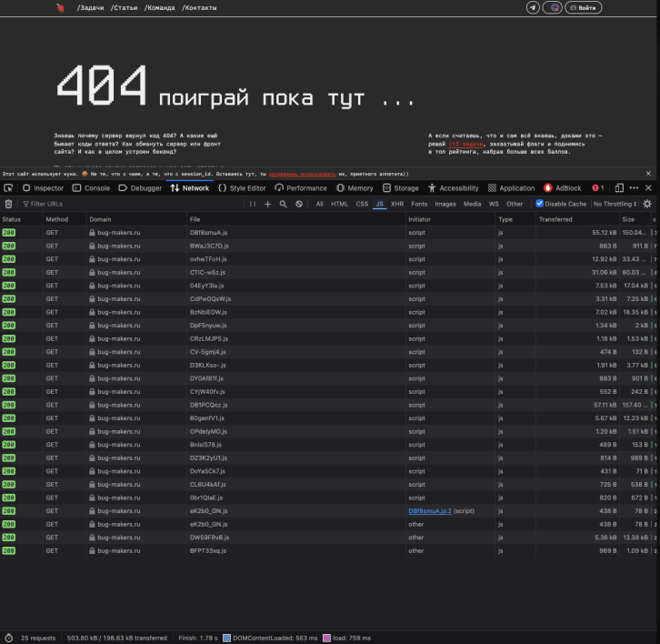Select the All filter

(x=319, y=204)
